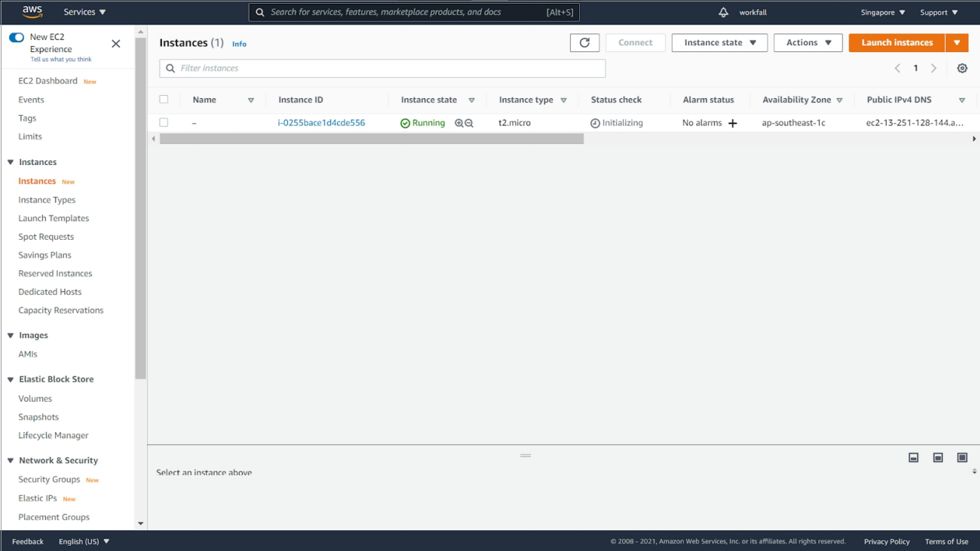Open the table preferences gear
This screenshot has height=551, width=980.
point(962,68)
